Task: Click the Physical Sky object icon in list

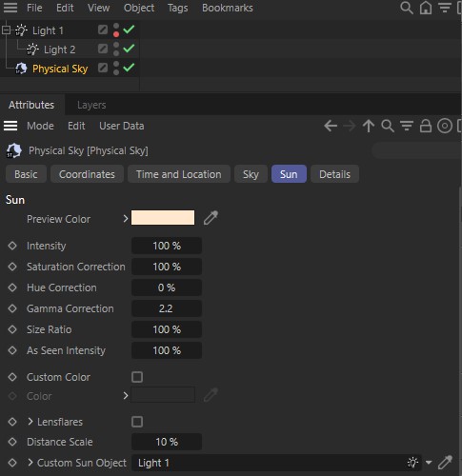Action: tap(21, 69)
